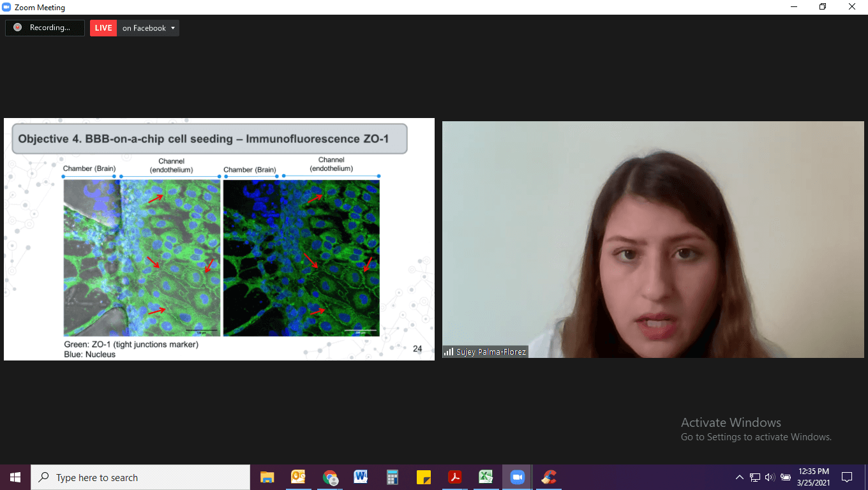Open Google Chrome from the taskbar
The height and width of the screenshot is (490, 868).
(x=329, y=477)
